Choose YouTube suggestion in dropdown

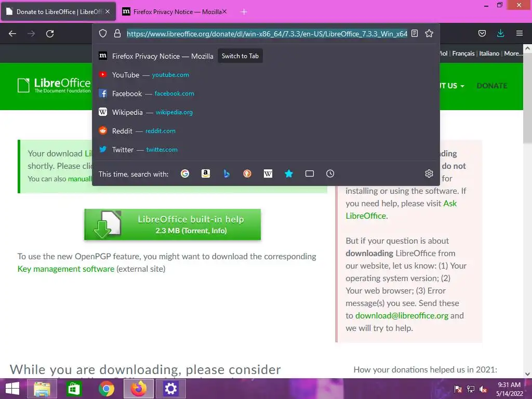pyautogui.click(x=266, y=75)
